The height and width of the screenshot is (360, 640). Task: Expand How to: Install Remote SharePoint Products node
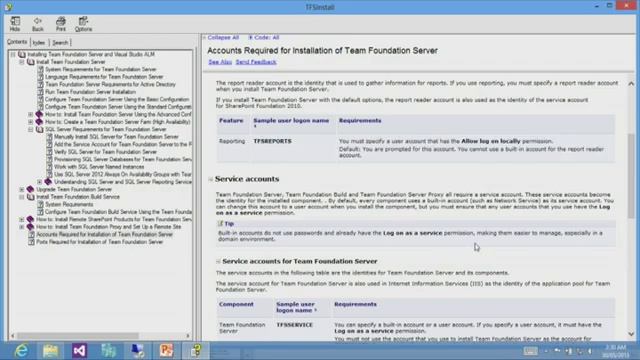[22, 220]
